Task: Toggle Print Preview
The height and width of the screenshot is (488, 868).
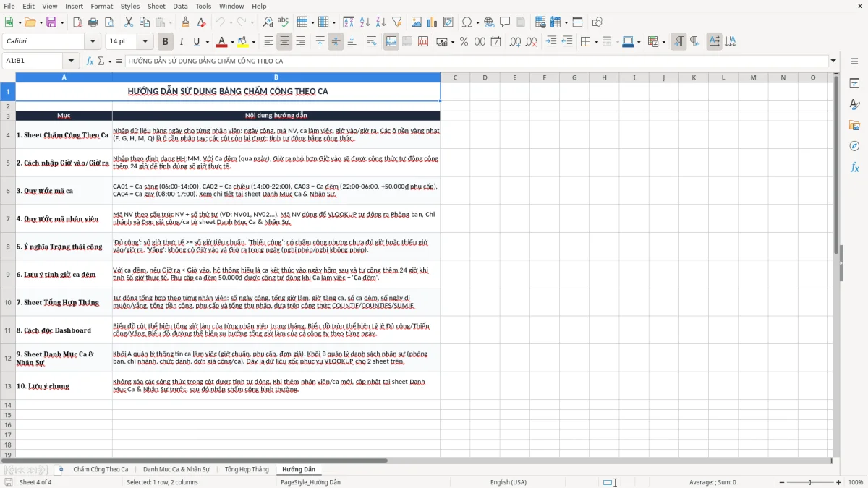Action: click(109, 22)
